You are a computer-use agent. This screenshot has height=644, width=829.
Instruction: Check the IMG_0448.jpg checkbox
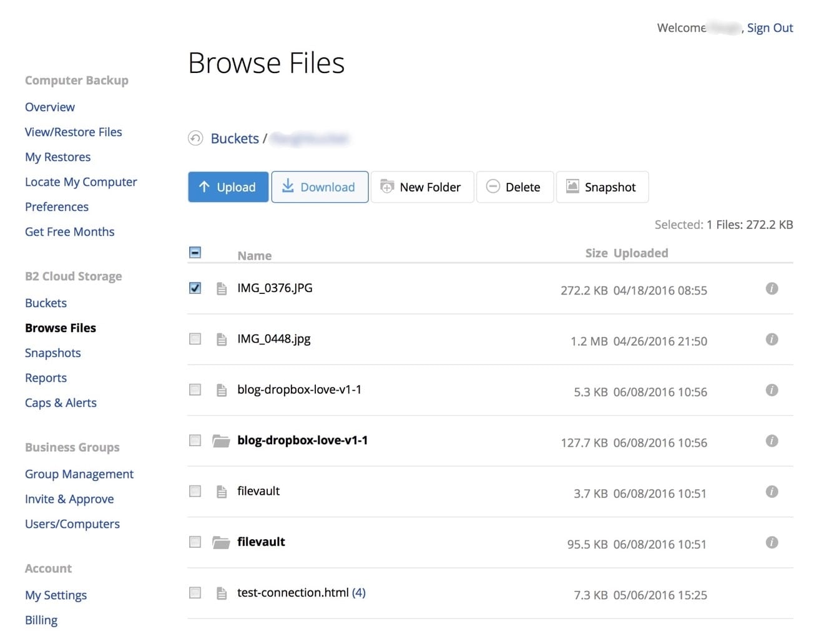(195, 339)
